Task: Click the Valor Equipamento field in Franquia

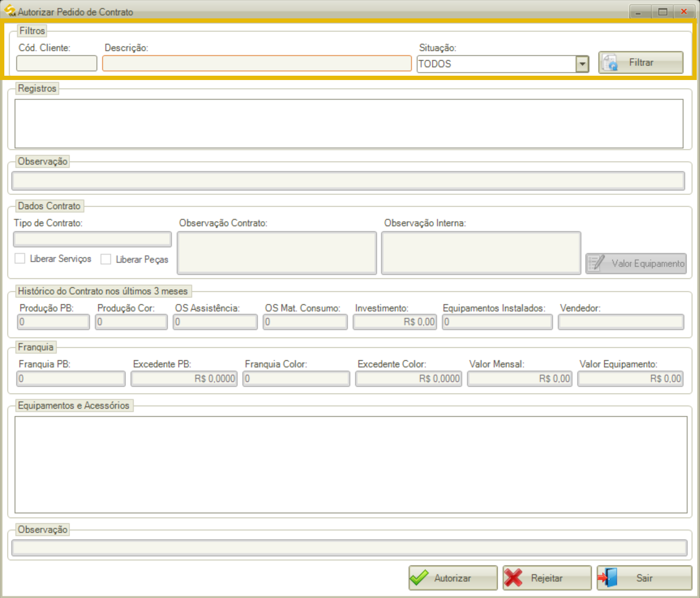Action: 630,378
